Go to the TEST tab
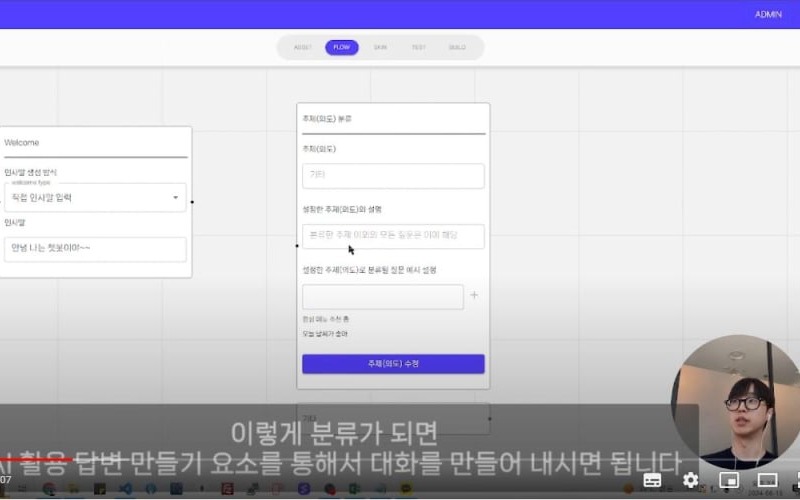 tap(418, 47)
